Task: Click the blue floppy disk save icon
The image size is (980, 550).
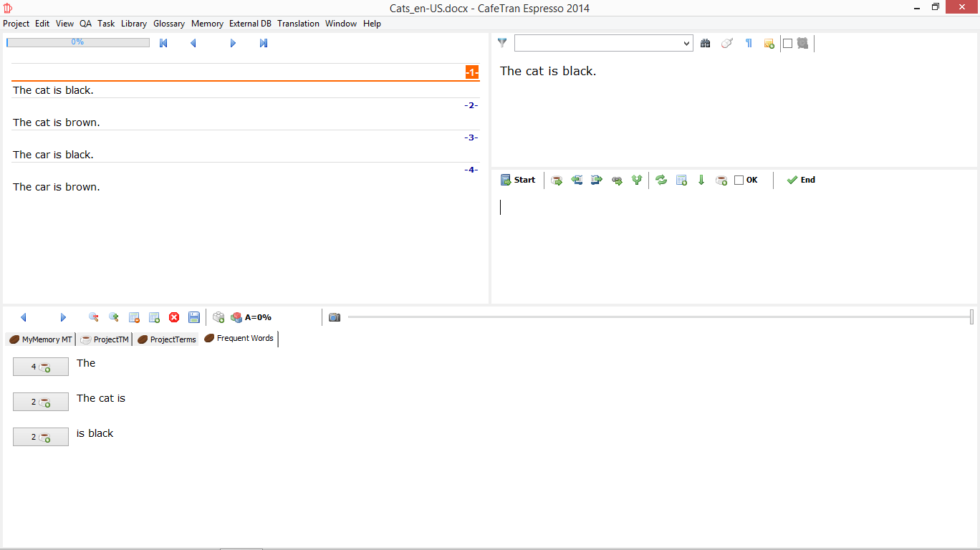Action: click(x=193, y=317)
